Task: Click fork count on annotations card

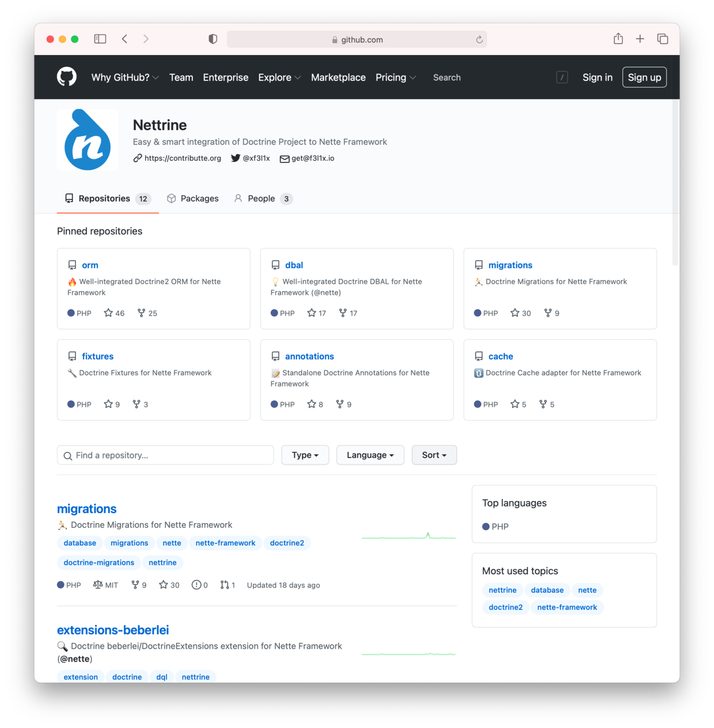Action: pos(344,404)
